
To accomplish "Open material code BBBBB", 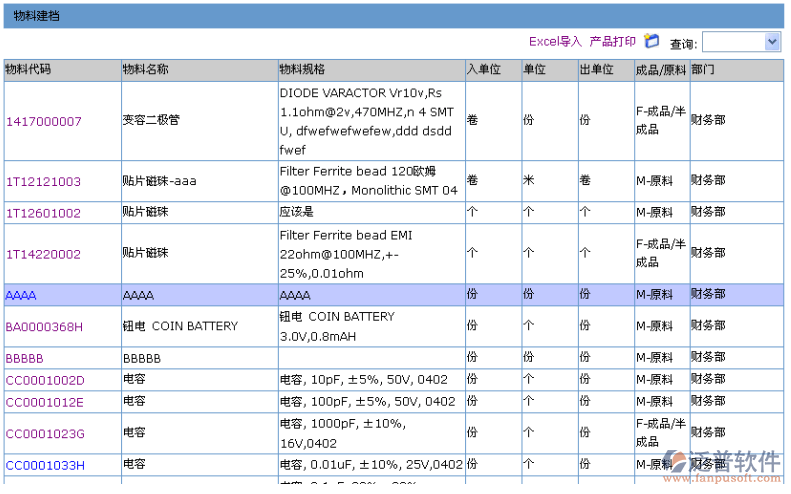I will [x=25, y=358].
